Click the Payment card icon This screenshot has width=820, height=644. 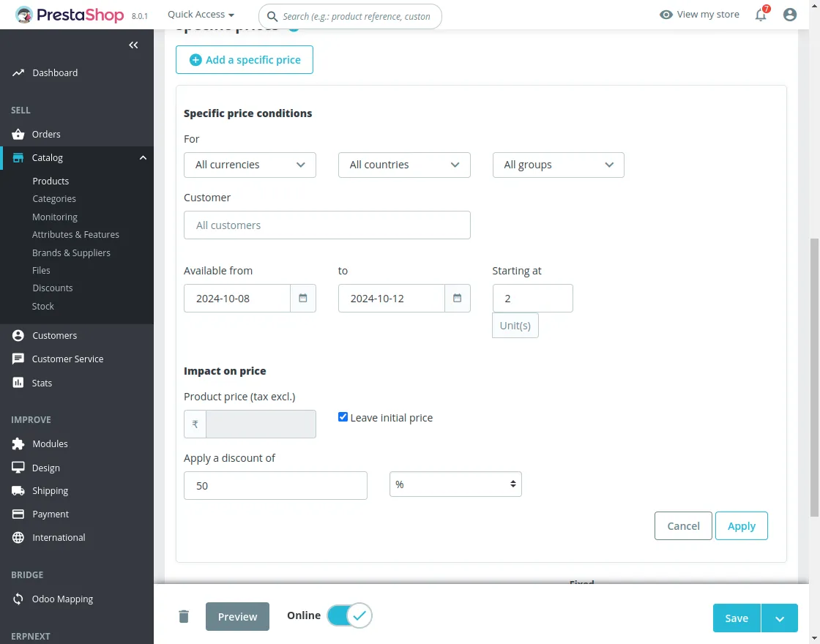[x=18, y=514]
